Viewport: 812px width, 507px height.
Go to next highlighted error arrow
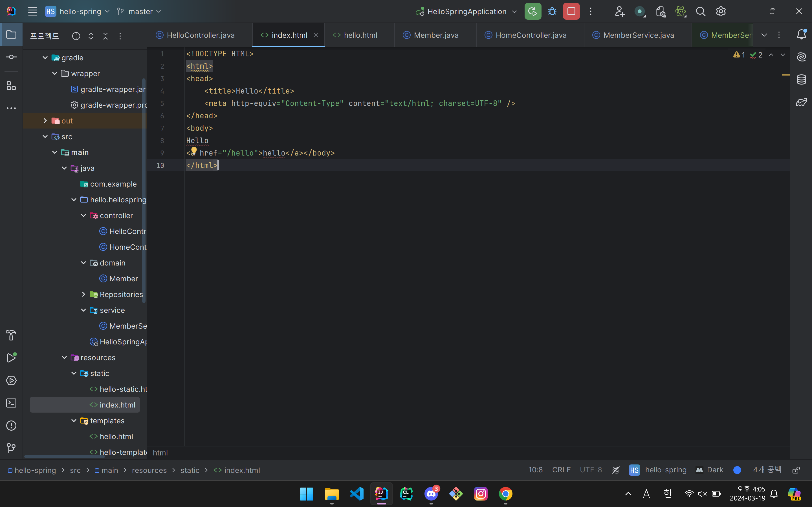coord(783,55)
